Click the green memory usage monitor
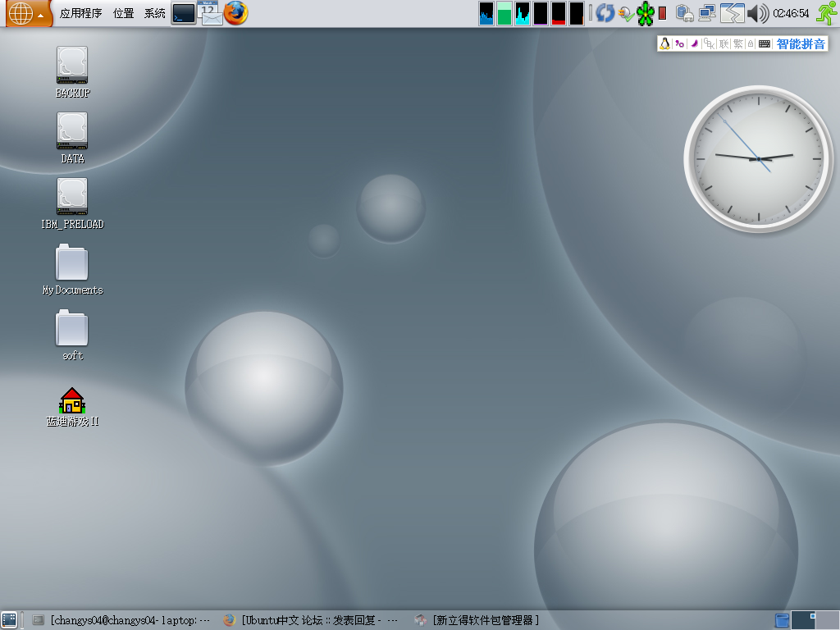Image resolution: width=840 pixels, height=630 pixels. (504, 13)
